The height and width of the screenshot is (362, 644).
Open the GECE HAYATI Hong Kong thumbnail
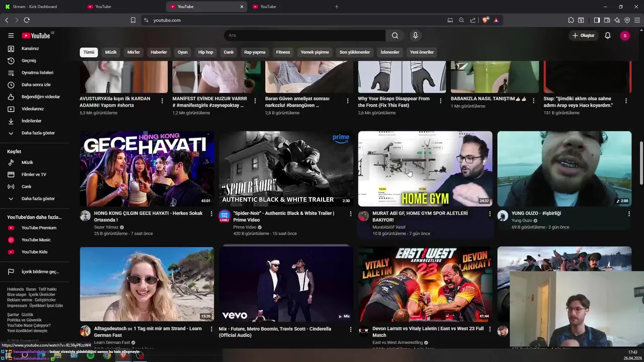tap(147, 169)
